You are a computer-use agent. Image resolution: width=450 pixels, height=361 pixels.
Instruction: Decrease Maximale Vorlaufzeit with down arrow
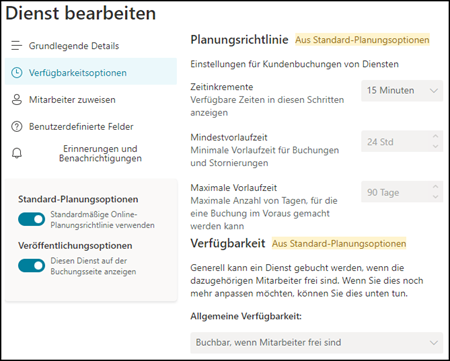point(435,197)
